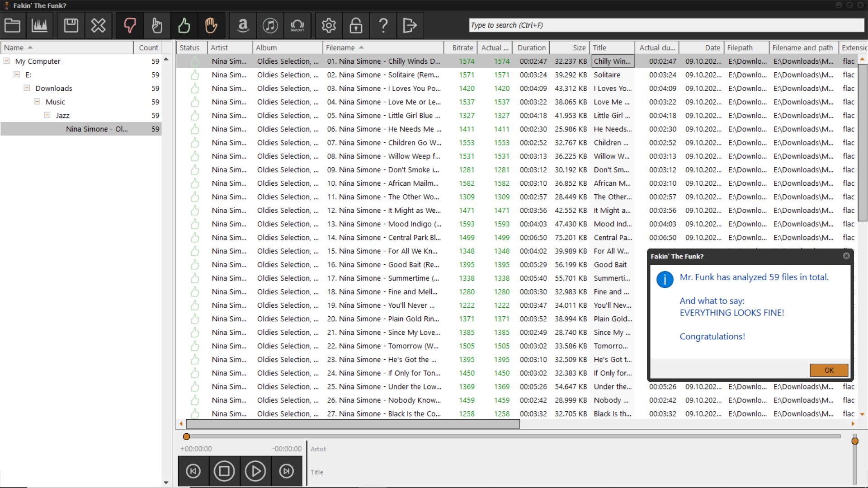868x488 pixels.
Task: Click the iTunes music note icon
Action: pyautogui.click(x=270, y=25)
